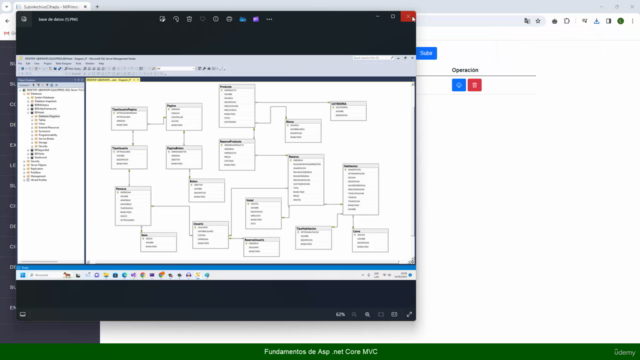Fit the photo to window
The image size is (640, 360).
coord(381,314)
